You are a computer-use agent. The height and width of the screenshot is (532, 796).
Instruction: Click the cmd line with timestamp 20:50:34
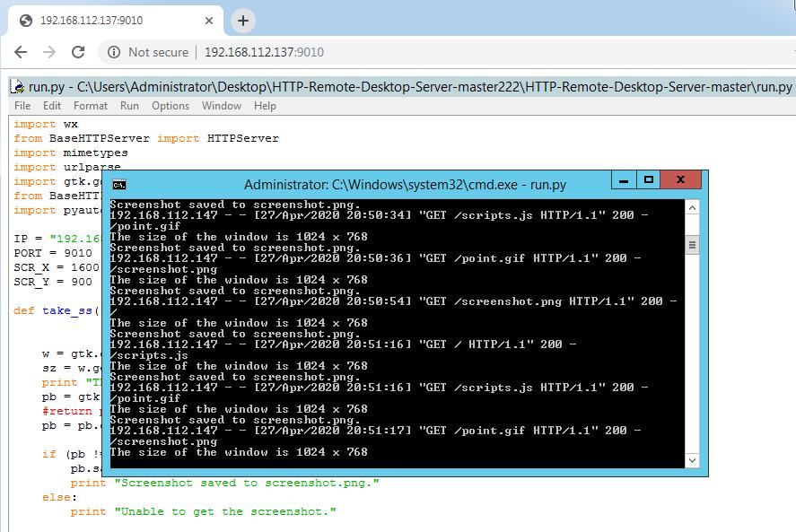coord(379,215)
